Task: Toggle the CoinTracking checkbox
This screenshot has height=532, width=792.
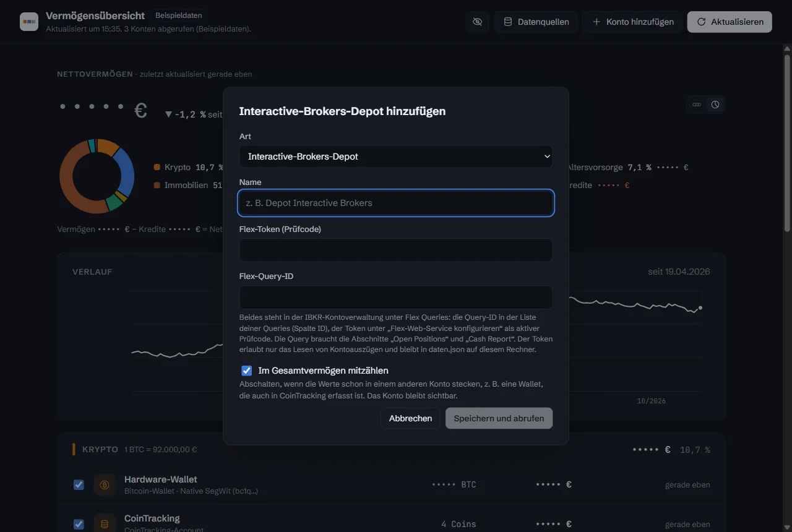Action: [79, 524]
